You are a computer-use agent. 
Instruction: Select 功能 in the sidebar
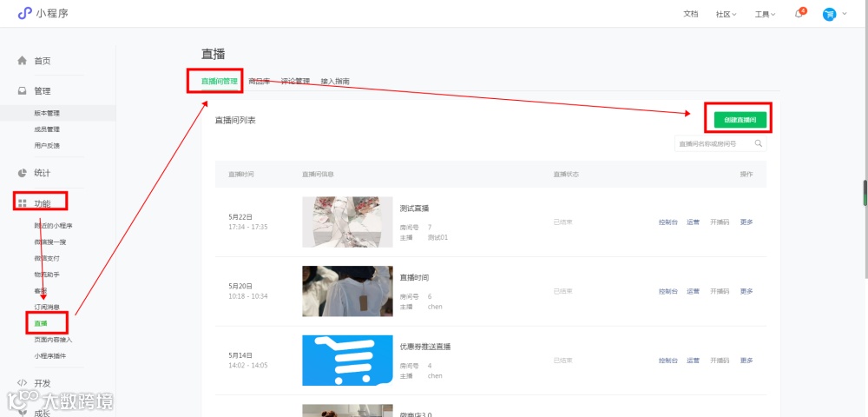[43, 203]
